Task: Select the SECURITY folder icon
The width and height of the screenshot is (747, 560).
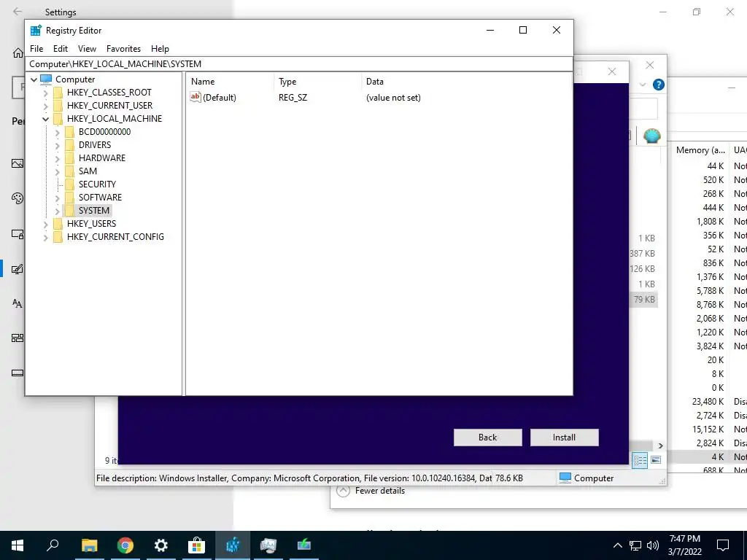Action: pyautogui.click(x=69, y=184)
